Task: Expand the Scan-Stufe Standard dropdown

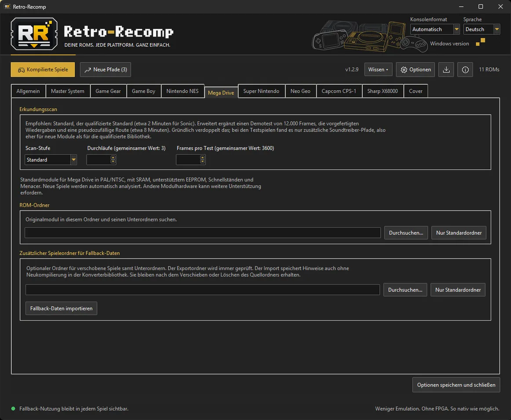Action: [x=51, y=159]
